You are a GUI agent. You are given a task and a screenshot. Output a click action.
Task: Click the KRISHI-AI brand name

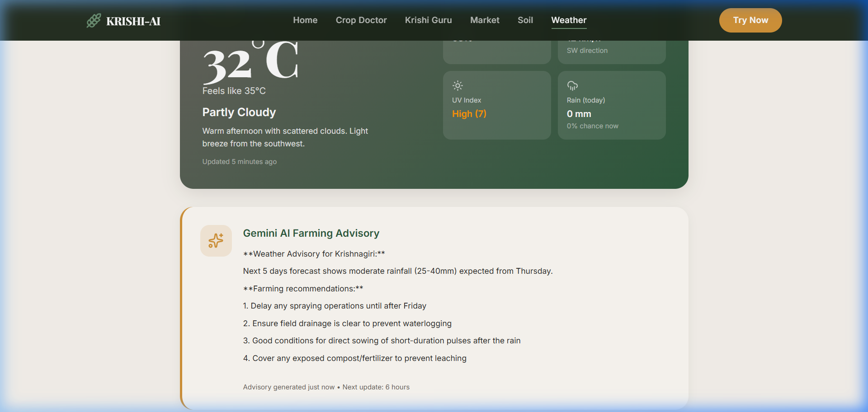tap(133, 21)
